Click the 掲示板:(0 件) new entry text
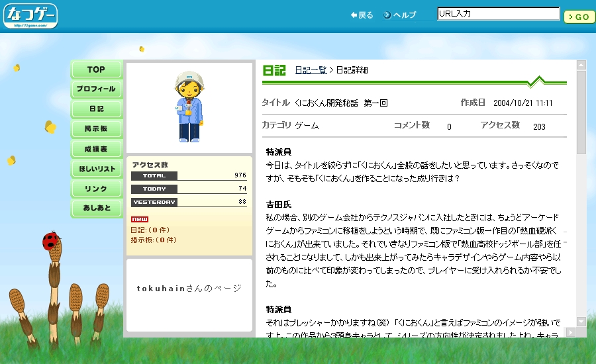The image size is (596, 364). pyautogui.click(x=154, y=240)
